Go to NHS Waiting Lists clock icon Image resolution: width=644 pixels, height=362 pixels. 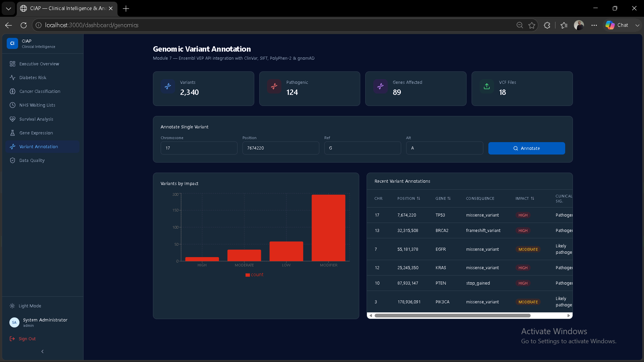(12, 105)
